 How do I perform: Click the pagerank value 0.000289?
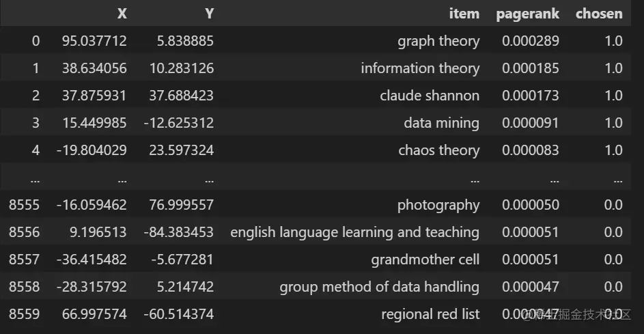point(530,41)
